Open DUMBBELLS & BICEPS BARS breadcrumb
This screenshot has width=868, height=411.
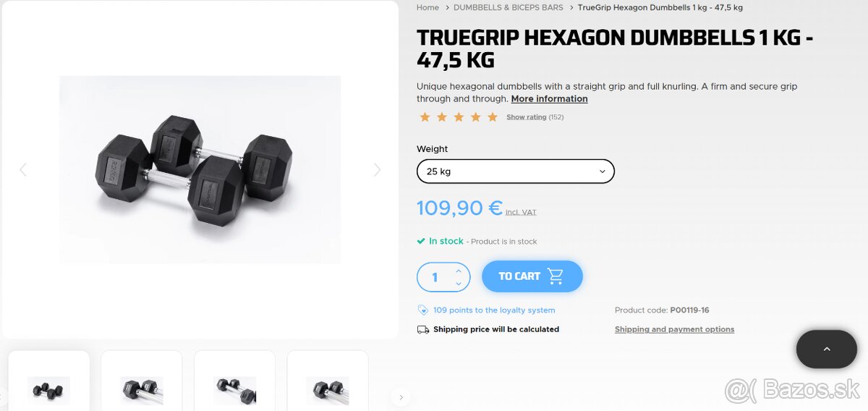pos(509,7)
